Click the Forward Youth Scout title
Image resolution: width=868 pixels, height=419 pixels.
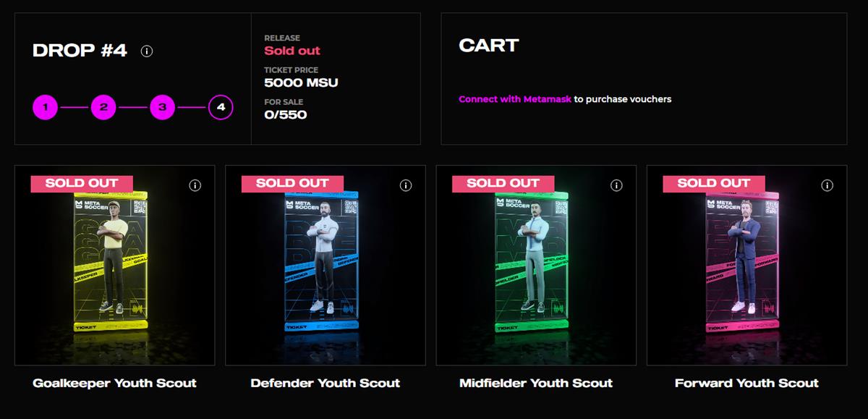746,383
